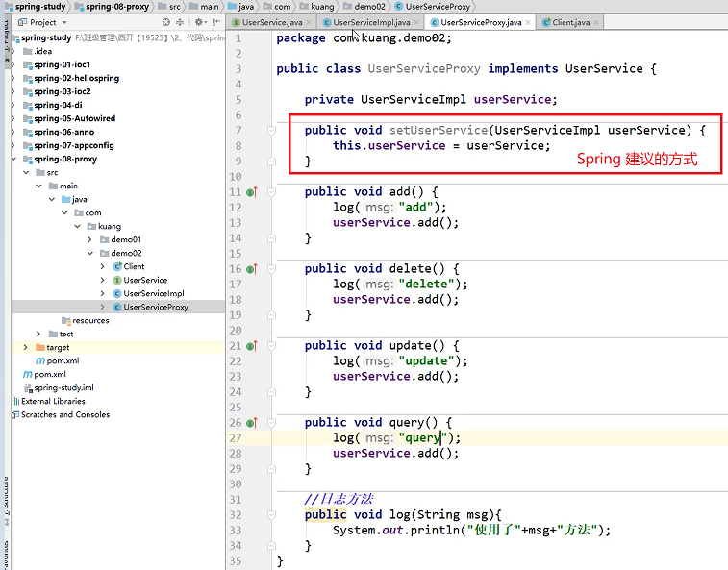Select the Client class icon in project tree
This screenshot has width=728, height=570.
tap(117, 266)
